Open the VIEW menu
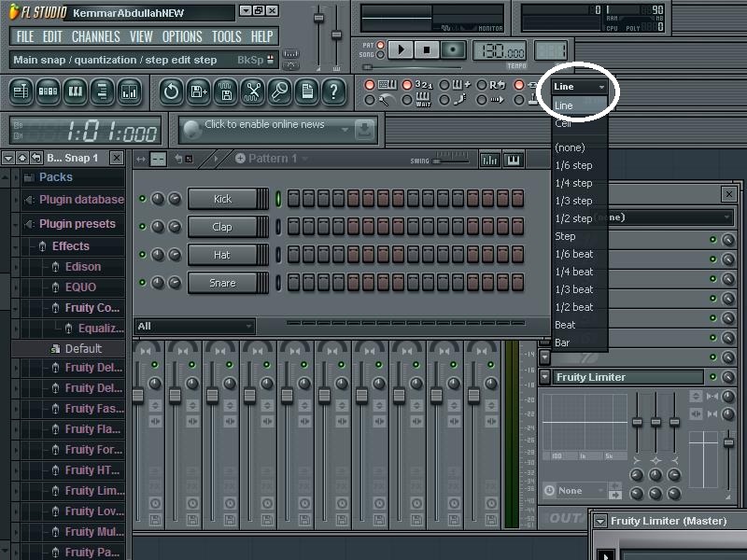Viewport: 747px width, 560px height. [x=141, y=36]
